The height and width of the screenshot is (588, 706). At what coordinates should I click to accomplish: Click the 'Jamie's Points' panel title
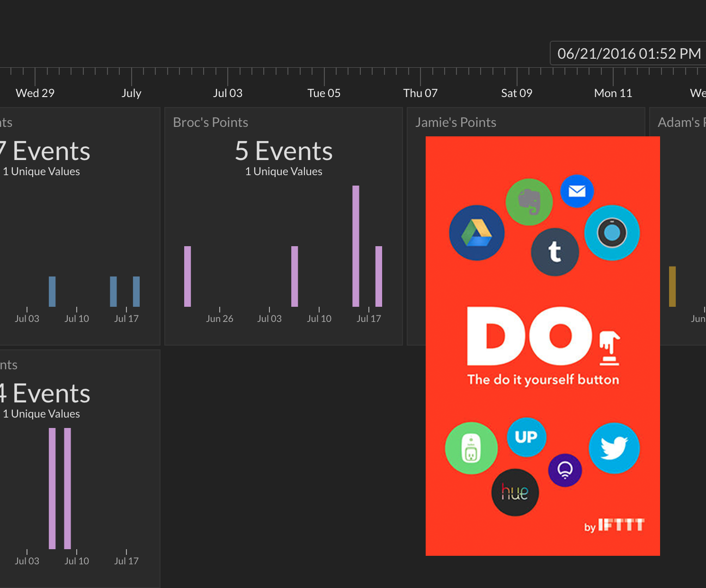456,122
